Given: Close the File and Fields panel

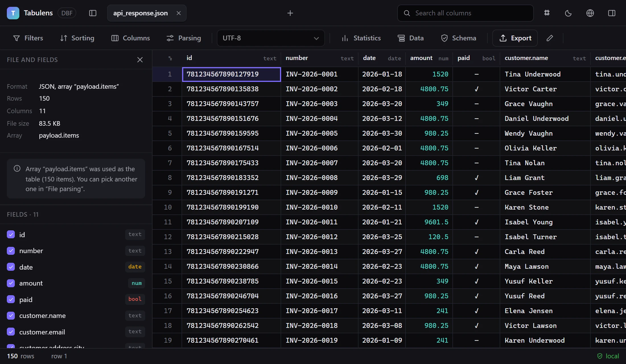Looking at the screenshot, I should 140,60.
